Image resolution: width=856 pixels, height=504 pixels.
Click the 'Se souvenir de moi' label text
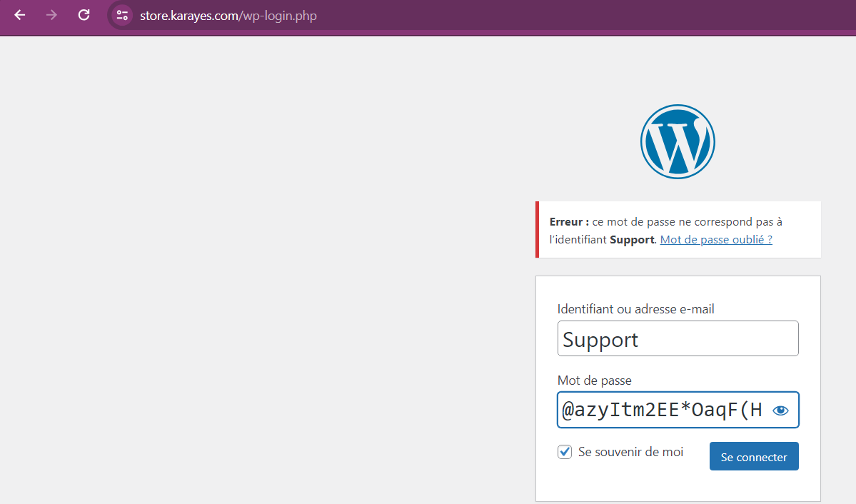(630, 452)
